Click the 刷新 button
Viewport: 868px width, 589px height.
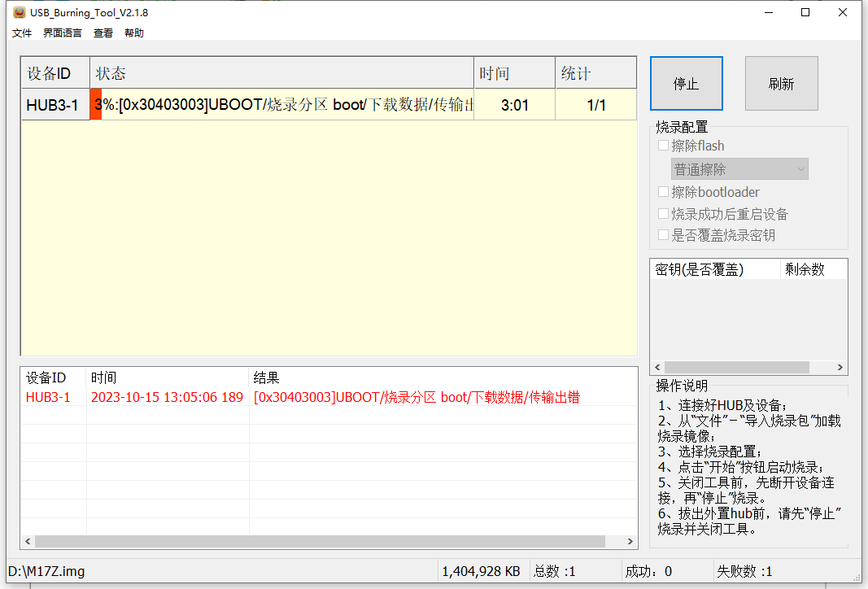coord(781,84)
